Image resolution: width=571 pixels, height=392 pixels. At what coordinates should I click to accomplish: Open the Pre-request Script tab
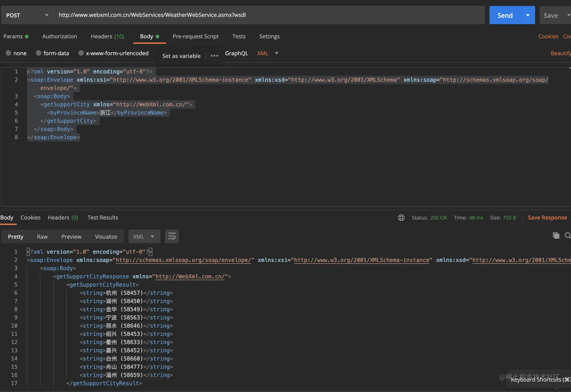click(x=195, y=36)
